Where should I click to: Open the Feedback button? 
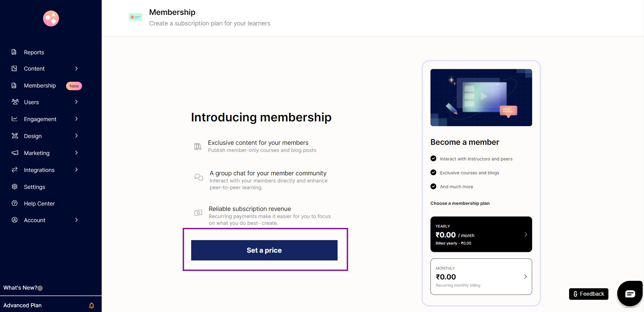click(589, 294)
